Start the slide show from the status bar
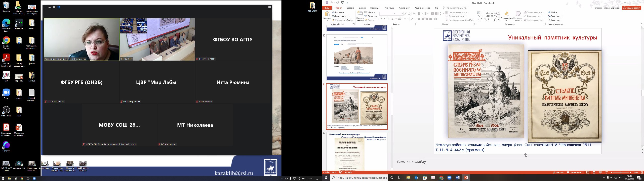Viewport: 644px width, 181px height. [607, 173]
